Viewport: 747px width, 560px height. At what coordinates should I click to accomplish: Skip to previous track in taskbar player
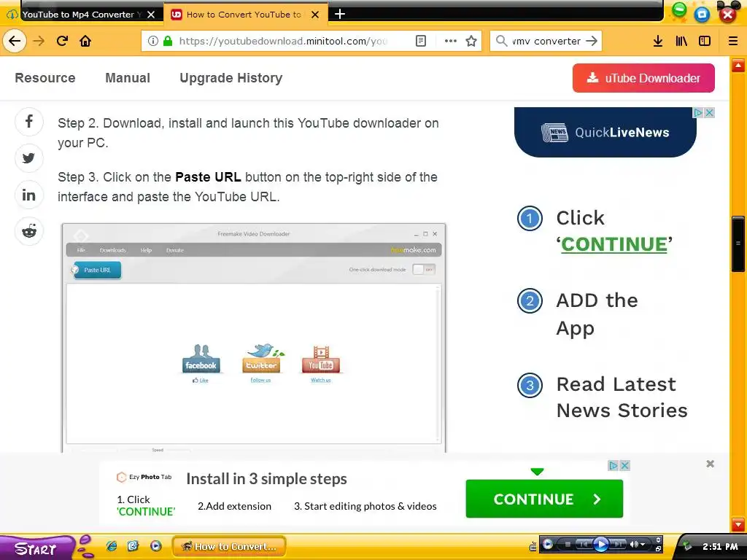[x=584, y=544]
